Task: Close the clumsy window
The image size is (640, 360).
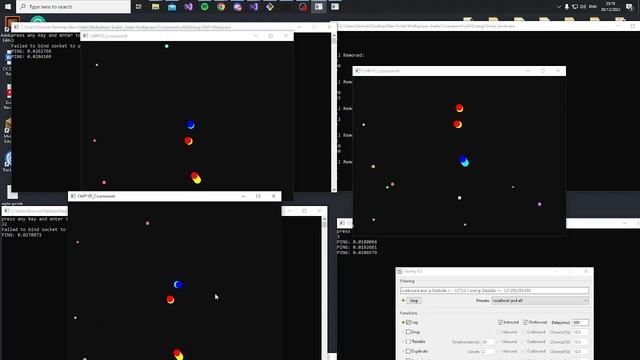Action: [x=586, y=271]
